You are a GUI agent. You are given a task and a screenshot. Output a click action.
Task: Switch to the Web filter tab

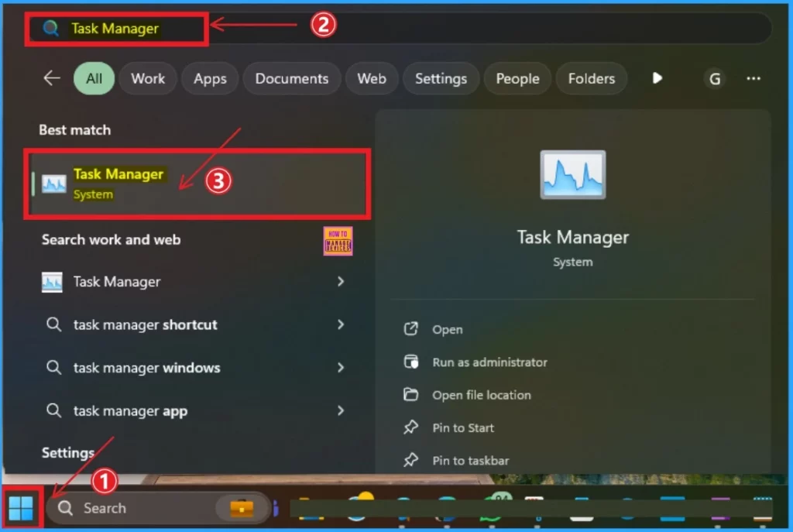point(372,78)
